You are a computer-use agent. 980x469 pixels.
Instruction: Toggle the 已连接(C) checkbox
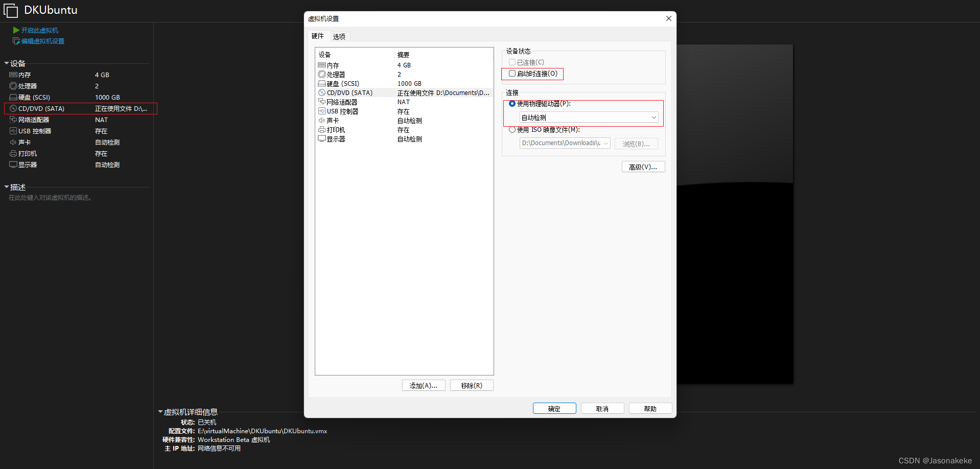(x=512, y=62)
